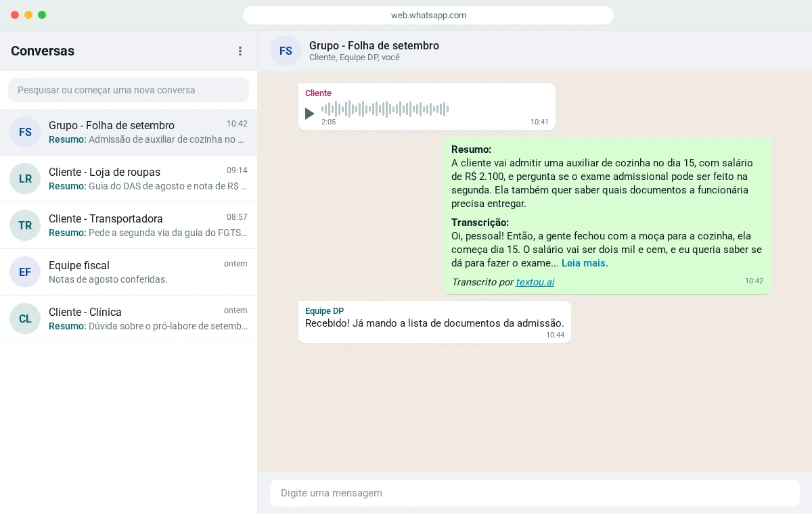Open the Cliente - Loja de roupas conversation
This screenshot has width=812, height=514.
[129, 179]
